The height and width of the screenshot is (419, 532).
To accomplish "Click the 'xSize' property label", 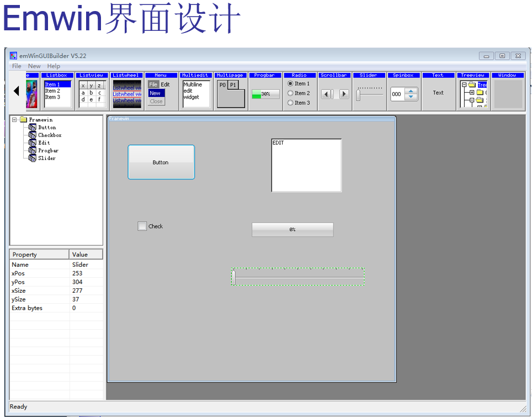I will [19, 291].
